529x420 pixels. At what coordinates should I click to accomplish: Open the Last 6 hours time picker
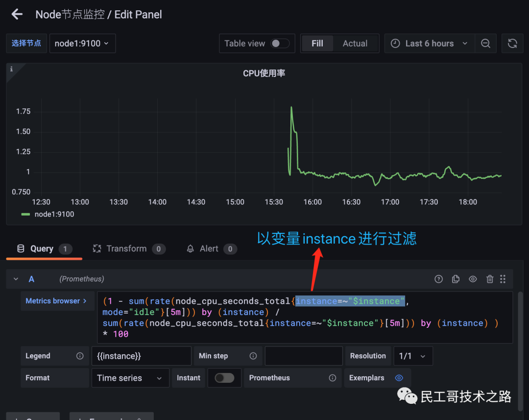pos(430,43)
